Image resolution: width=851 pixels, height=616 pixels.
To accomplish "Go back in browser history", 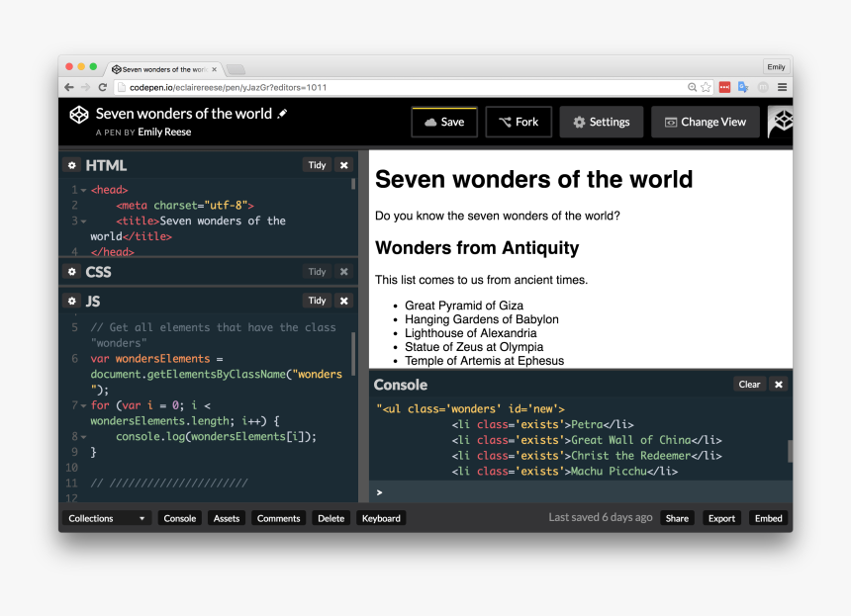I will click(x=69, y=87).
